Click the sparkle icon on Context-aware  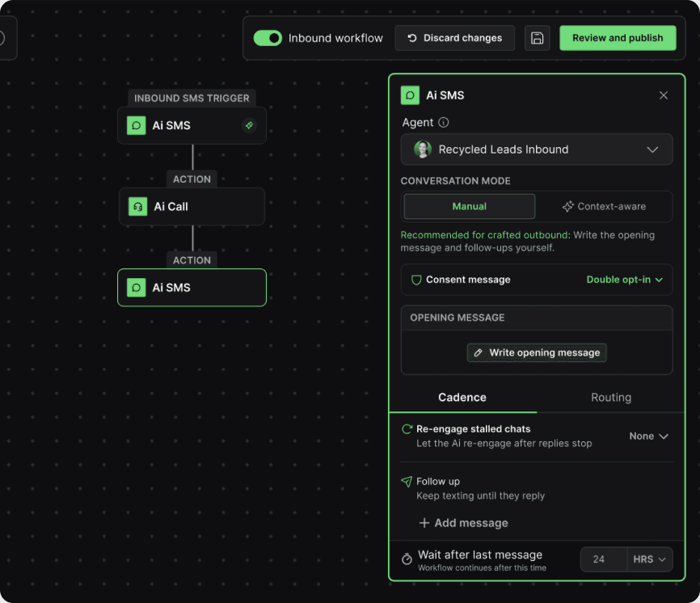567,206
